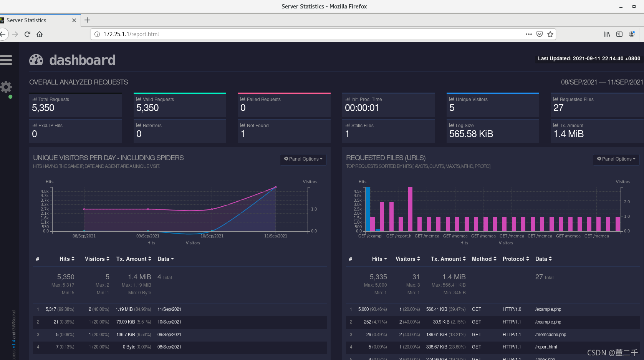Select the 09/Sep/2021 visitors row
Image resolution: width=644 pixels, height=360 pixels.
[180, 335]
